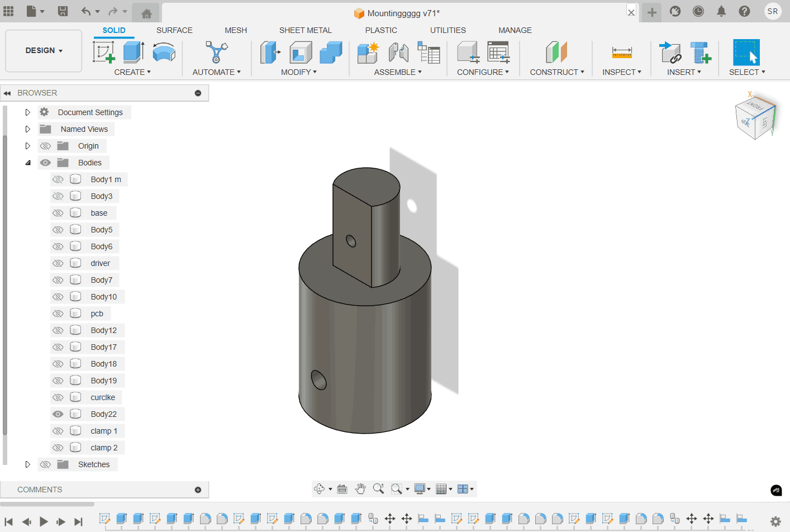This screenshot has height=532, width=790.
Task: Add a new document tab
Action: tap(652, 12)
